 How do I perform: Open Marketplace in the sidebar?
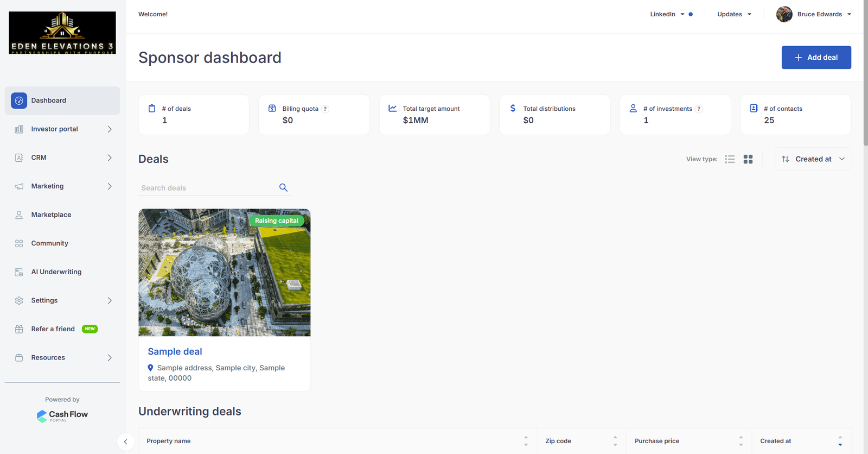click(x=62, y=215)
